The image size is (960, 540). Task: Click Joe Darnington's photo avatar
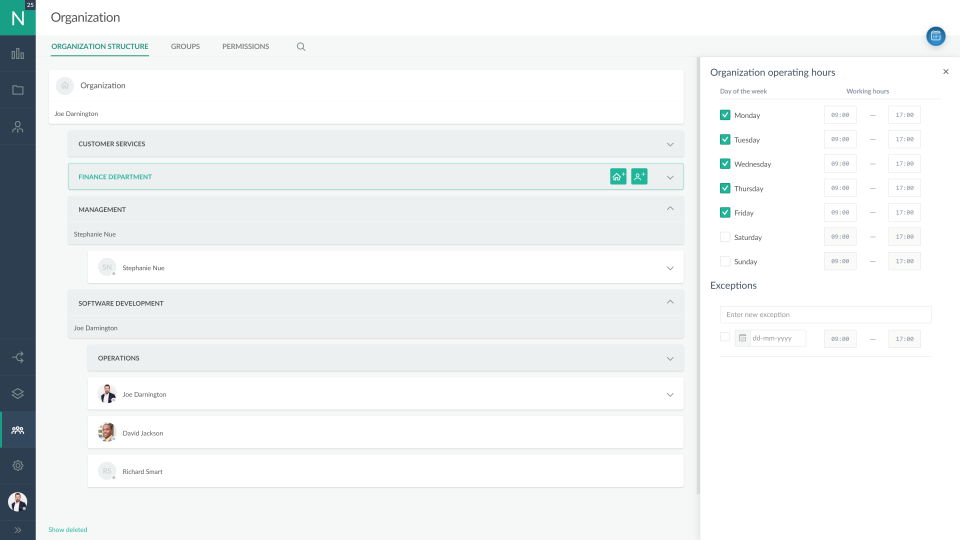(107, 394)
